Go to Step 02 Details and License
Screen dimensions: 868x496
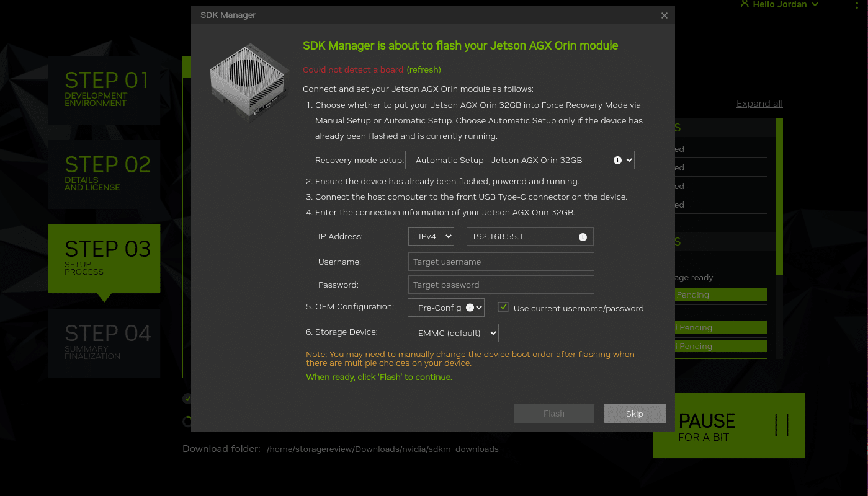104,174
